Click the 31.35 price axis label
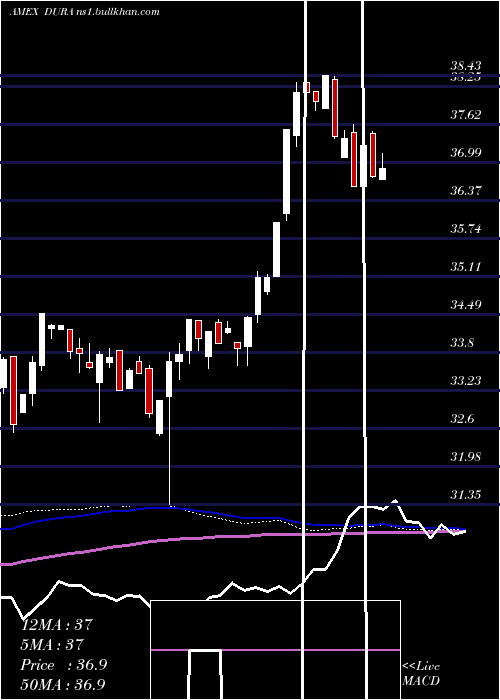Screen dimensions: 500x700 coord(465,494)
